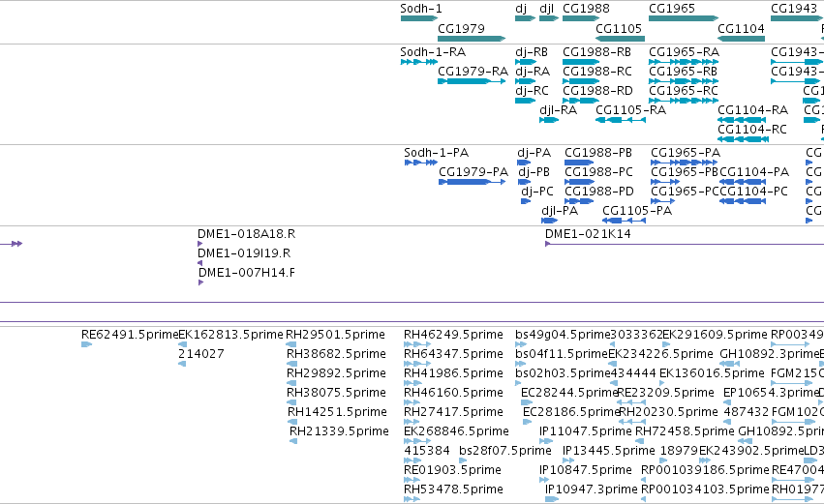The image size is (824, 504).
Task: Select the CG1979-RA transcript
Action: 472,81
